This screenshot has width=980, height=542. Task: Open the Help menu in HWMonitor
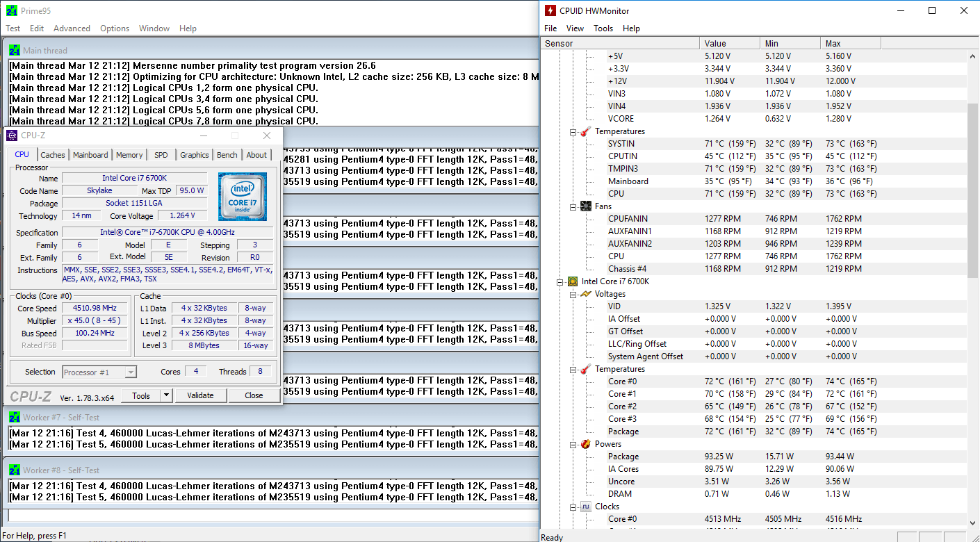pyautogui.click(x=631, y=28)
